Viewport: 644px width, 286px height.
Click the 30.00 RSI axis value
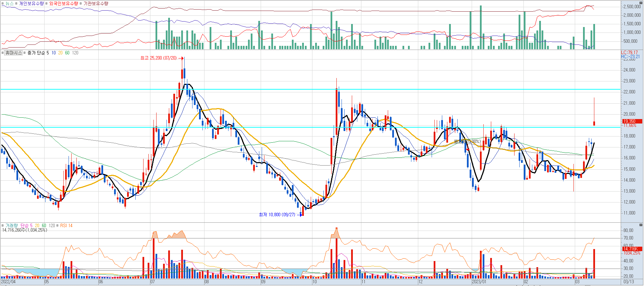click(628, 269)
